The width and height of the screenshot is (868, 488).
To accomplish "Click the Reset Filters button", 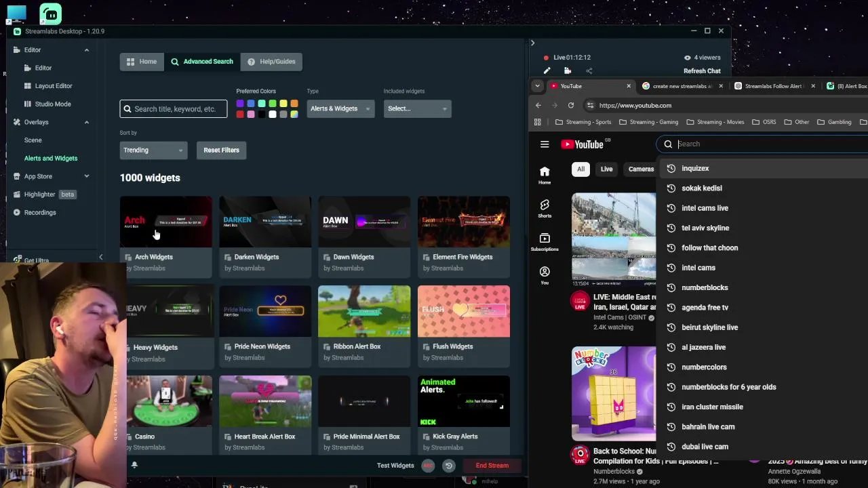I will (x=221, y=150).
